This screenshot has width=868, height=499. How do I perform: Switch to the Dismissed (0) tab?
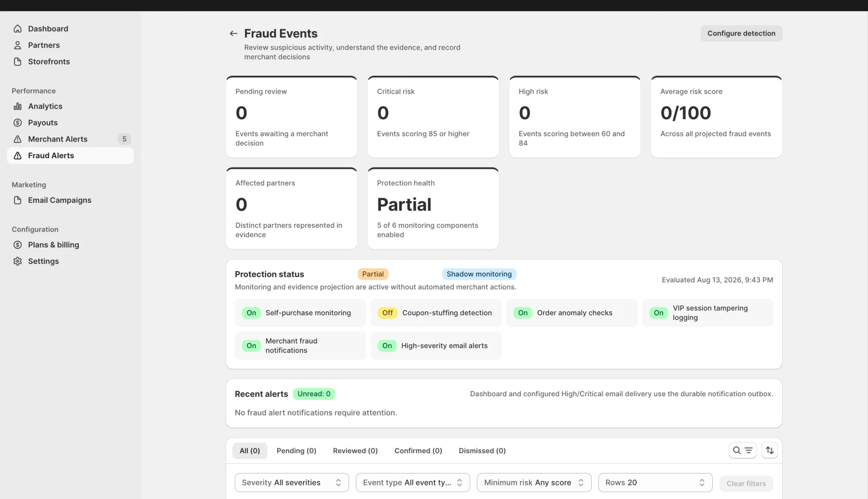point(482,451)
